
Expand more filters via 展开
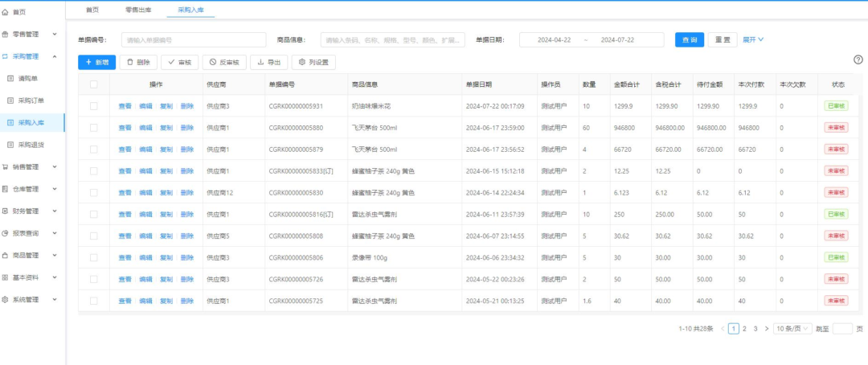pyautogui.click(x=752, y=39)
